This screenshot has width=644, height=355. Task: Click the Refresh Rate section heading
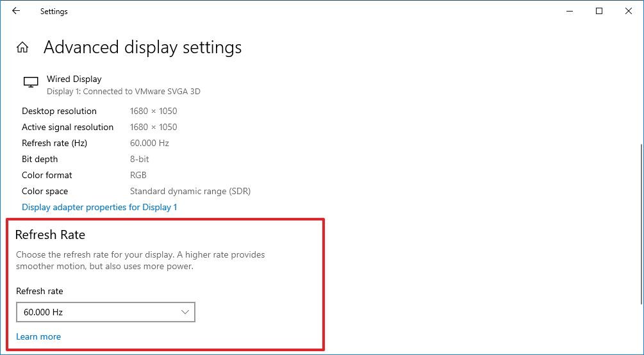click(50, 235)
